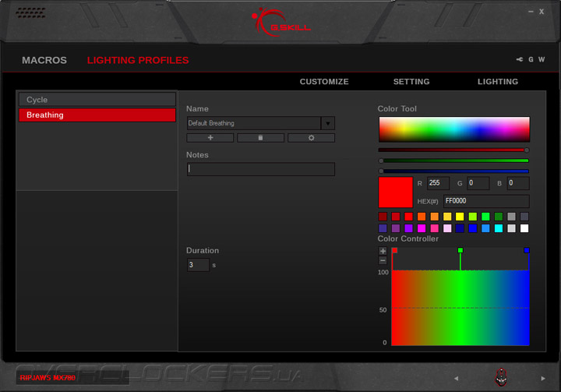
Task: Click the G color value field
Action: coord(478,183)
